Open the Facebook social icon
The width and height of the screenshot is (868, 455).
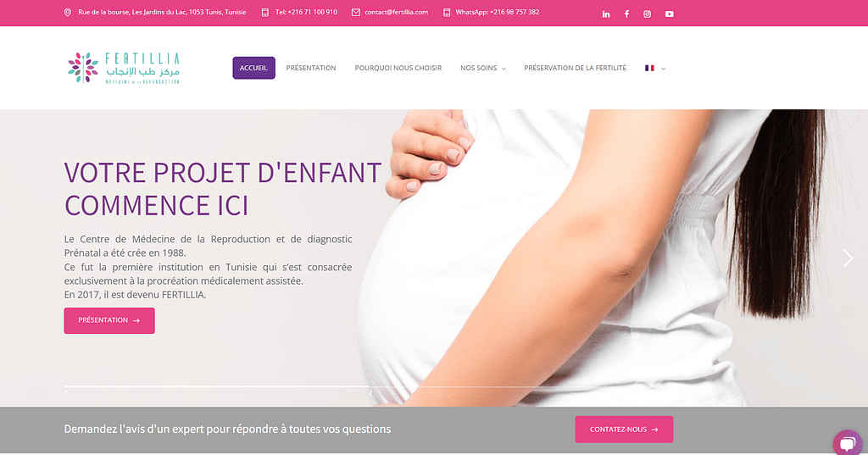(x=626, y=14)
